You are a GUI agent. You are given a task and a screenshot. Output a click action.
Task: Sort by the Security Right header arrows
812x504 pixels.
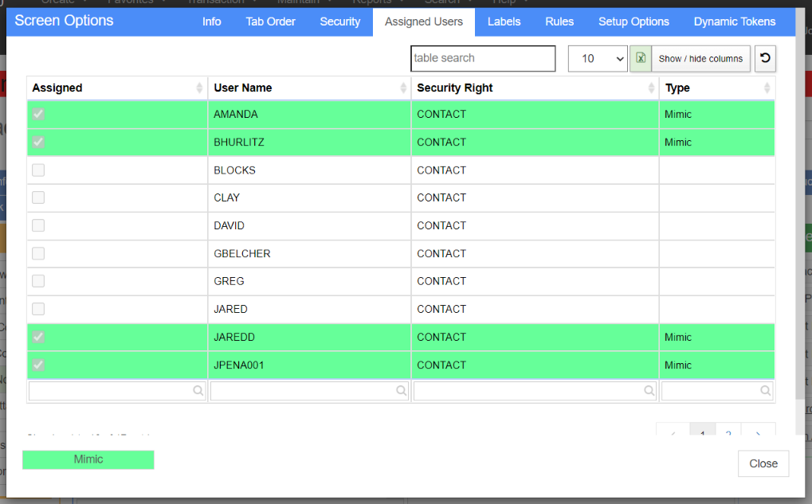652,88
